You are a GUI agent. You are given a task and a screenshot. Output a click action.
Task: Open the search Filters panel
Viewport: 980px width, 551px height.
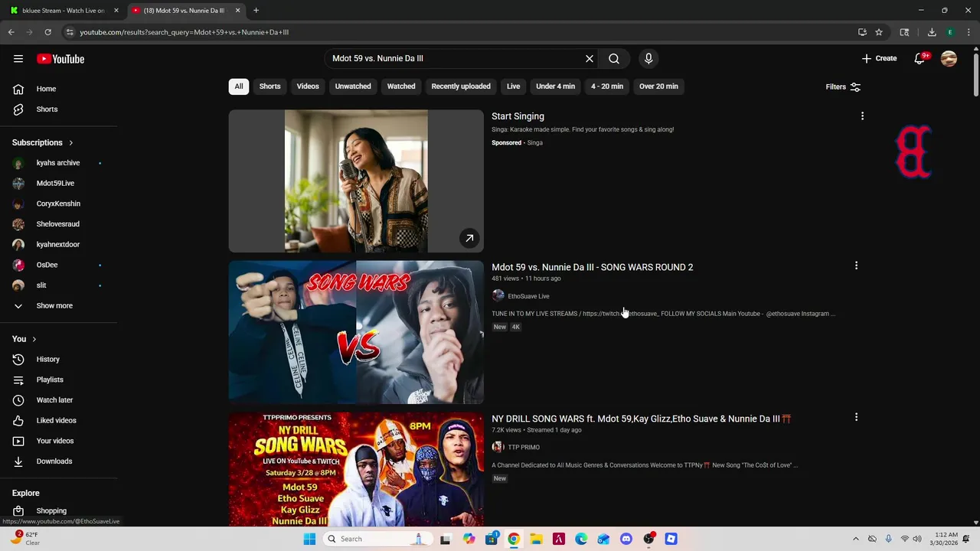click(843, 86)
